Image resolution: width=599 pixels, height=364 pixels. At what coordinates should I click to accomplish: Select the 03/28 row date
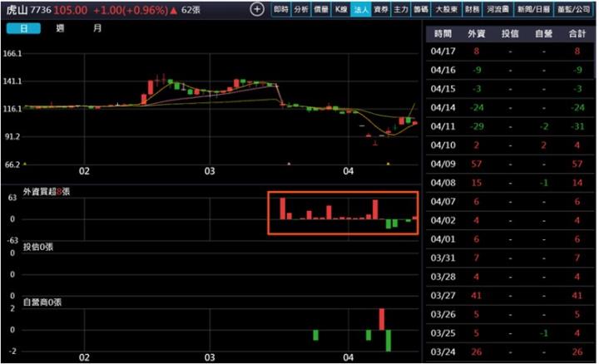point(443,277)
